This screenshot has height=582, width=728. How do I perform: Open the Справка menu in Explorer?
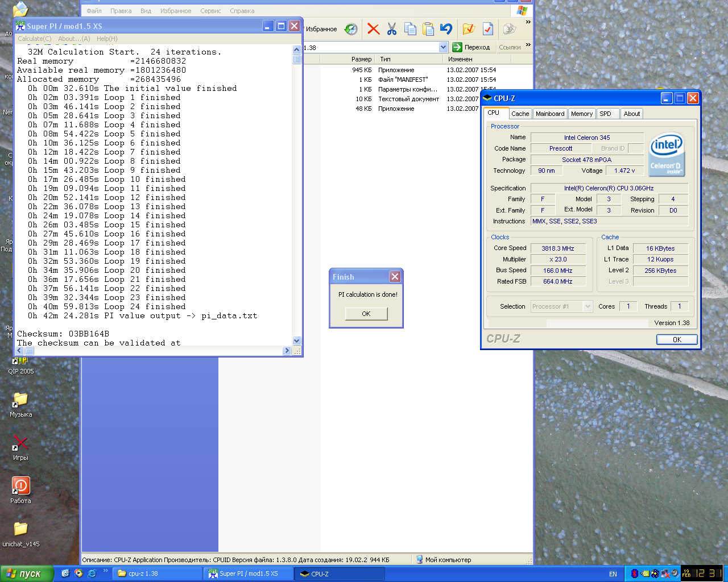(x=242, y=11)
